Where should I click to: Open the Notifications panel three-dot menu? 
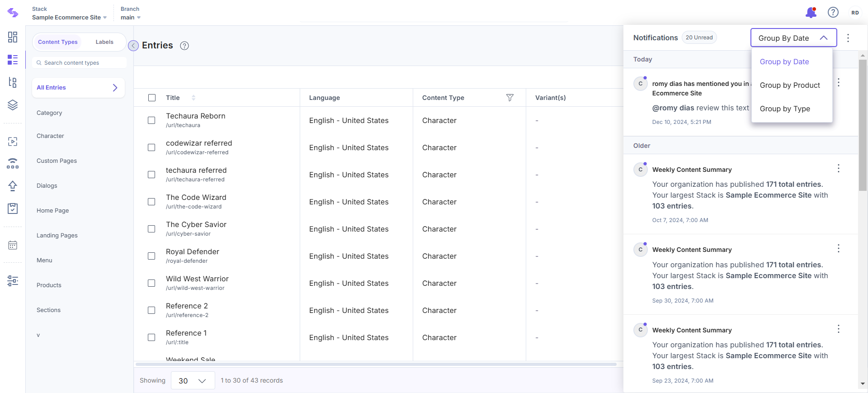(x=848, y=38)
